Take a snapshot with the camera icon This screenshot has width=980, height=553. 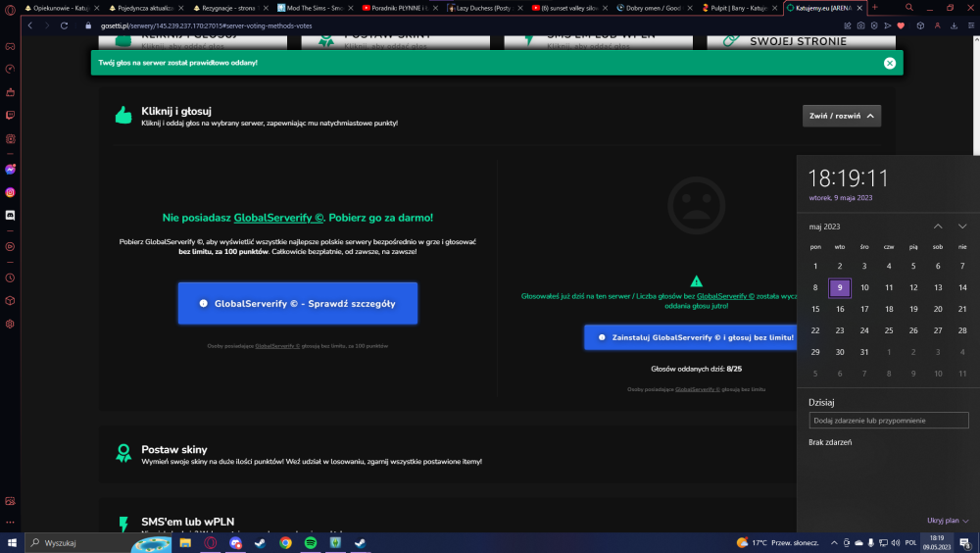click(x=860, y=25)
